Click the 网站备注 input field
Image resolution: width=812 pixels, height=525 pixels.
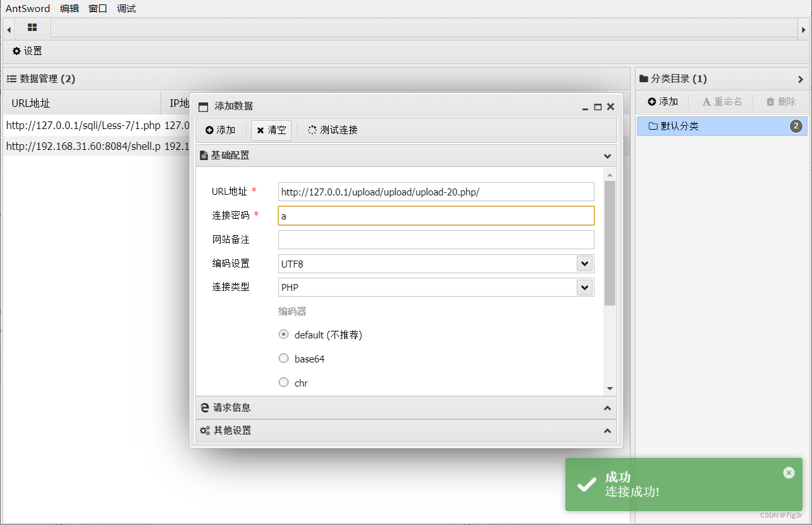click(x=436, y=240)
